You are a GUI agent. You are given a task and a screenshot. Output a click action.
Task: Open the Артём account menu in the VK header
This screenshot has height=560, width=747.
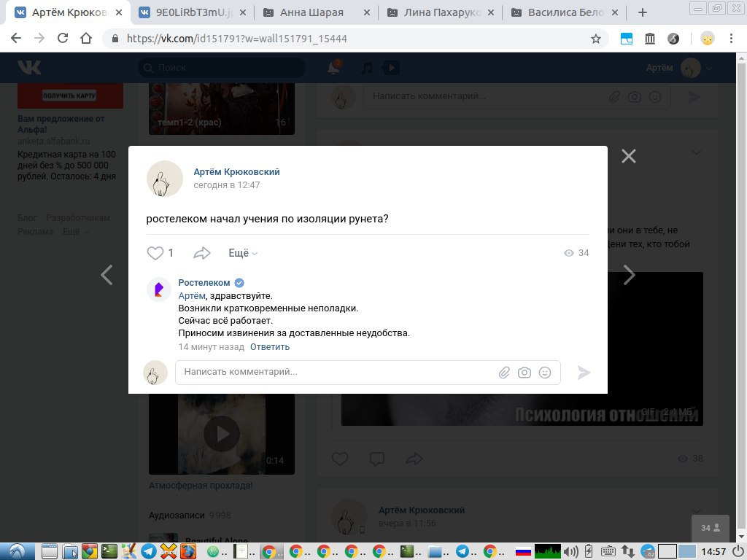pos(679,68)
